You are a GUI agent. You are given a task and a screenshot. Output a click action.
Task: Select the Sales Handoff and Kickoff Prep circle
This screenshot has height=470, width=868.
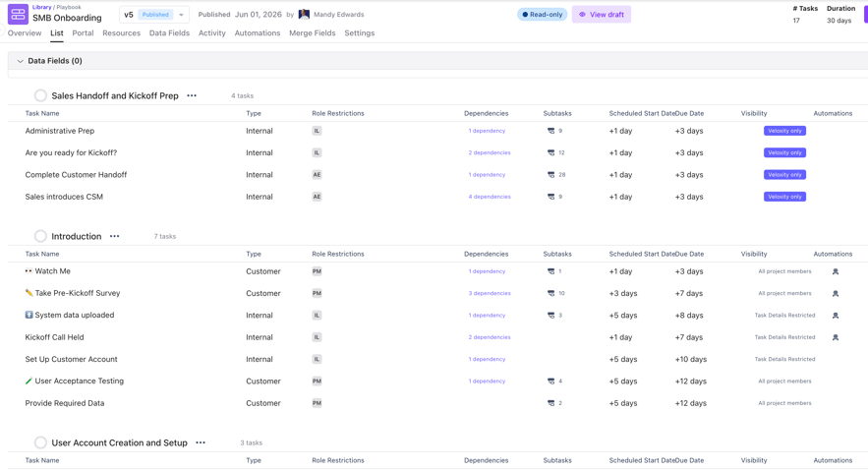tap(40, 95)
